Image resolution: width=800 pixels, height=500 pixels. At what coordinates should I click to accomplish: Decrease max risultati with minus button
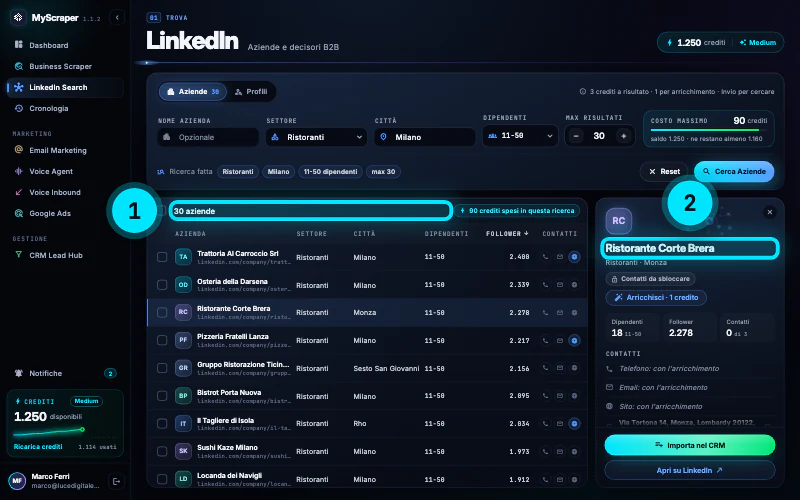(x=576, y=136)
